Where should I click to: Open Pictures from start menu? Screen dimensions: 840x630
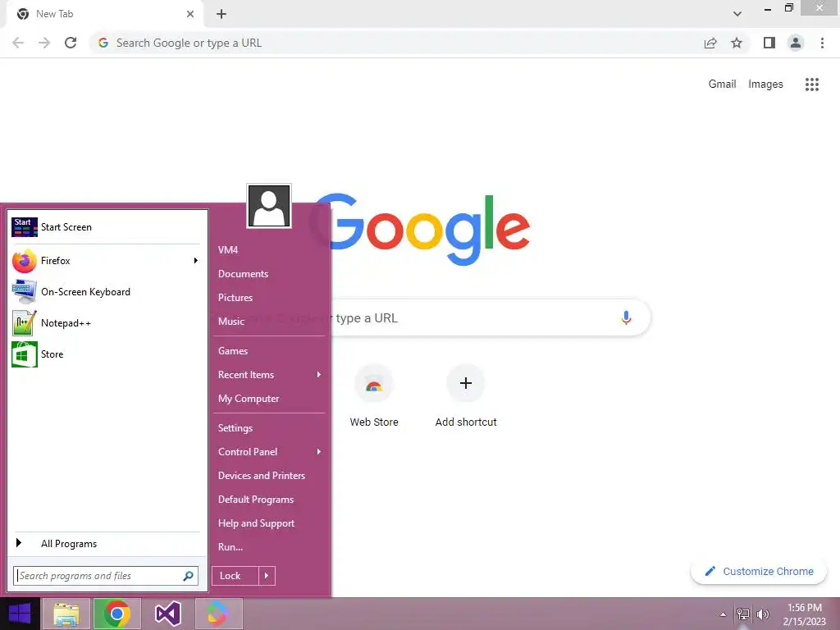tap(269, 298)
